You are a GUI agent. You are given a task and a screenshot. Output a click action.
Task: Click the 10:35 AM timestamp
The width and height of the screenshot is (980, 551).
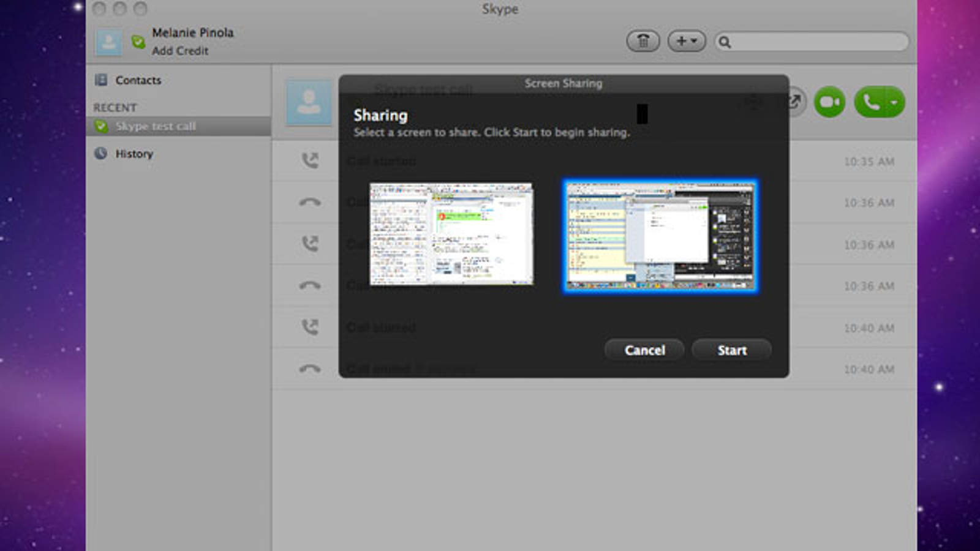[x=869, y=162]
